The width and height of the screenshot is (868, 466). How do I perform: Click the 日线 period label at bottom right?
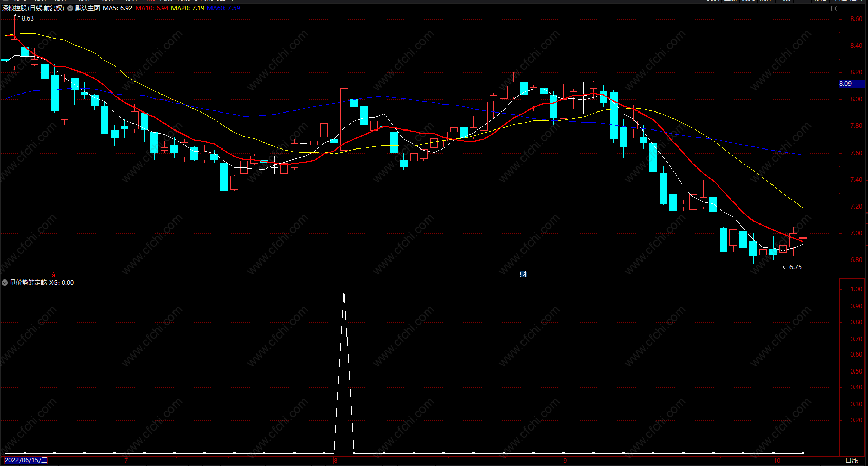(x=852, y=460)
